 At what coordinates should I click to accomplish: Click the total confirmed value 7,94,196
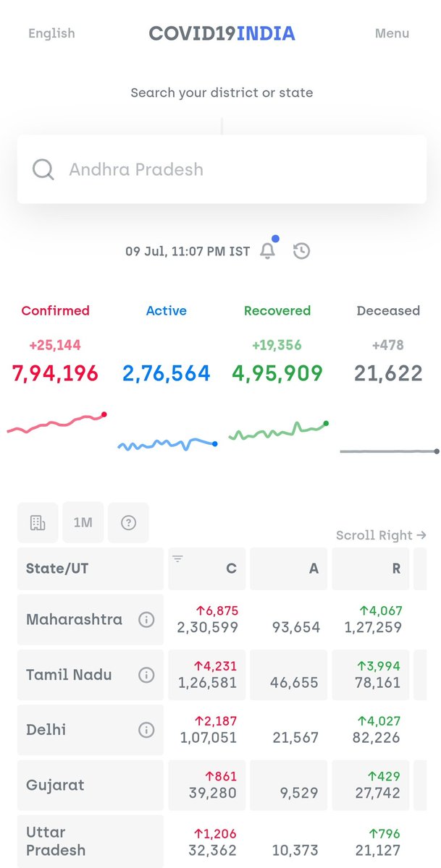56,373
